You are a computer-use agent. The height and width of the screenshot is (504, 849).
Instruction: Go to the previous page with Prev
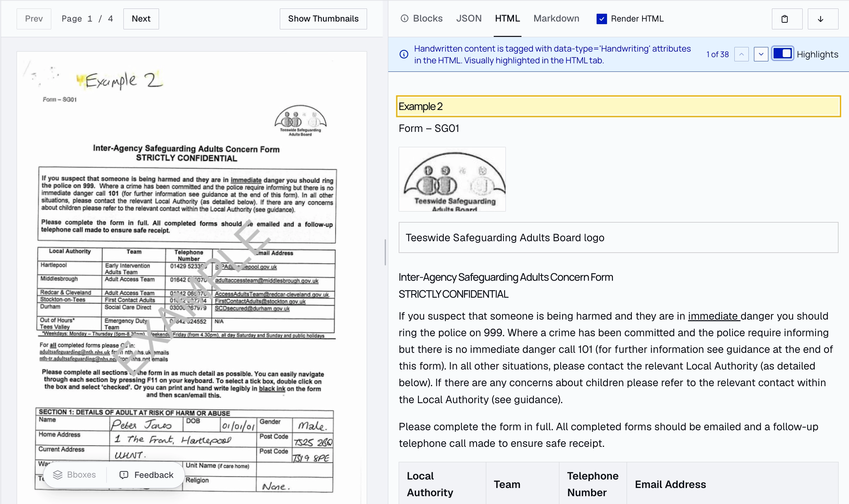[34, 19]
